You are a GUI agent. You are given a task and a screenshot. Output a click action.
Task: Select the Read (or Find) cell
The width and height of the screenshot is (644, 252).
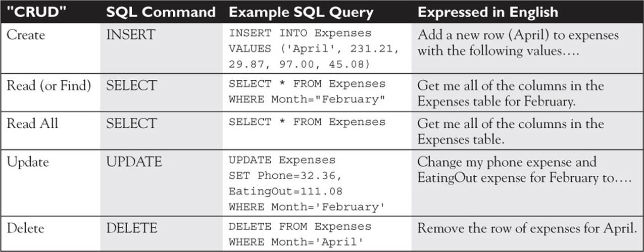[x=48, y=86]
